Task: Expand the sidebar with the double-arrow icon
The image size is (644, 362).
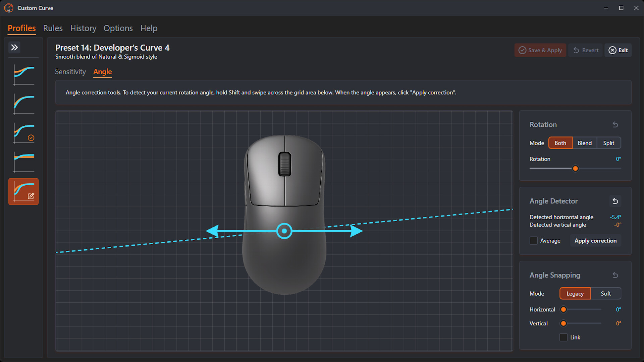Action: click(14, 47)
